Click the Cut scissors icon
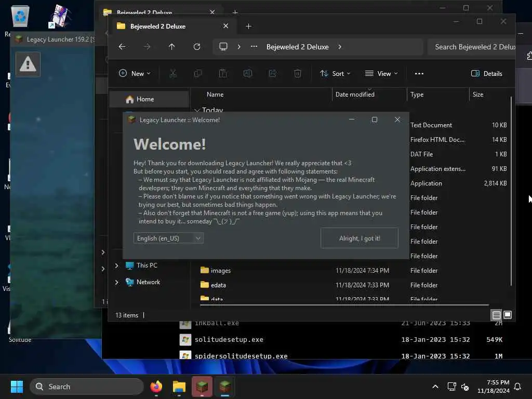 coord(173,73)
